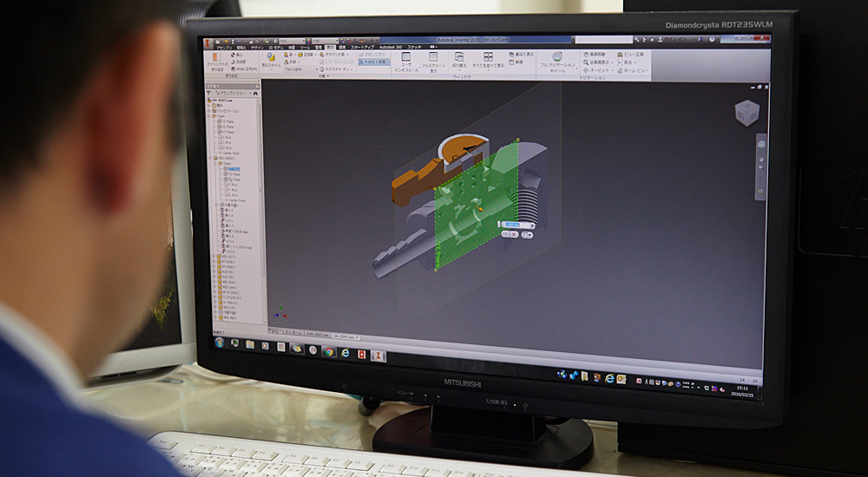This screenshot has height=477, width=868.
Task: Click the value input field in viewport
Action: pos(513,225)
